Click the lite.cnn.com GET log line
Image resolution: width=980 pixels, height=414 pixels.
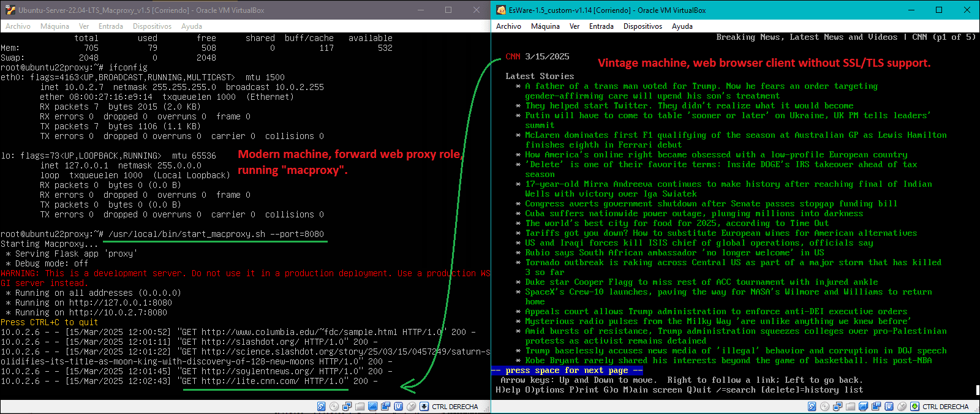pos(189,381)
